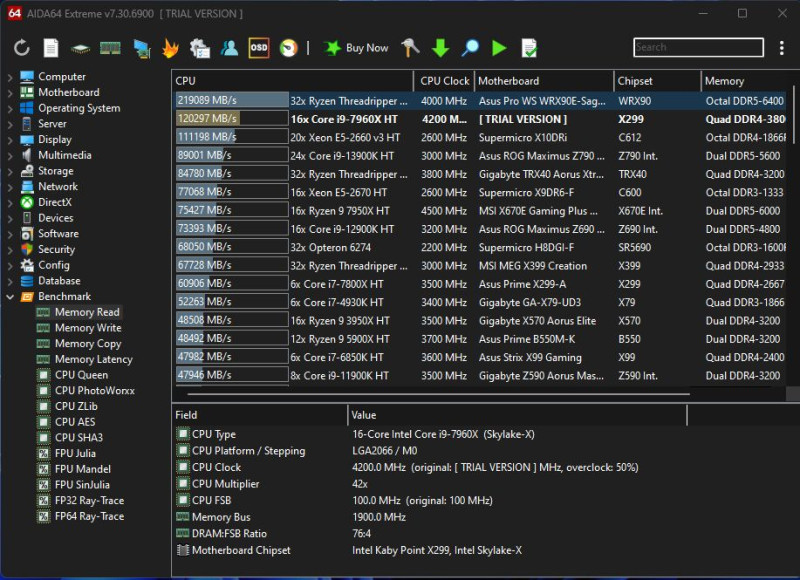Viewport: 800px width, 580px height.
Task: Expand the Computer tree node
Action: tap(10, 77)
